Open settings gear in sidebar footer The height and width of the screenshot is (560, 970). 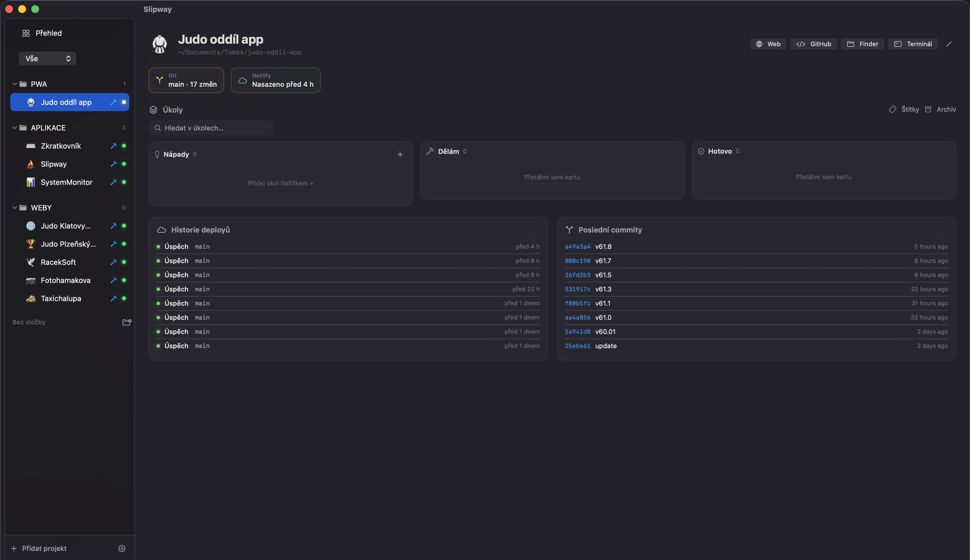coord(122,548)
